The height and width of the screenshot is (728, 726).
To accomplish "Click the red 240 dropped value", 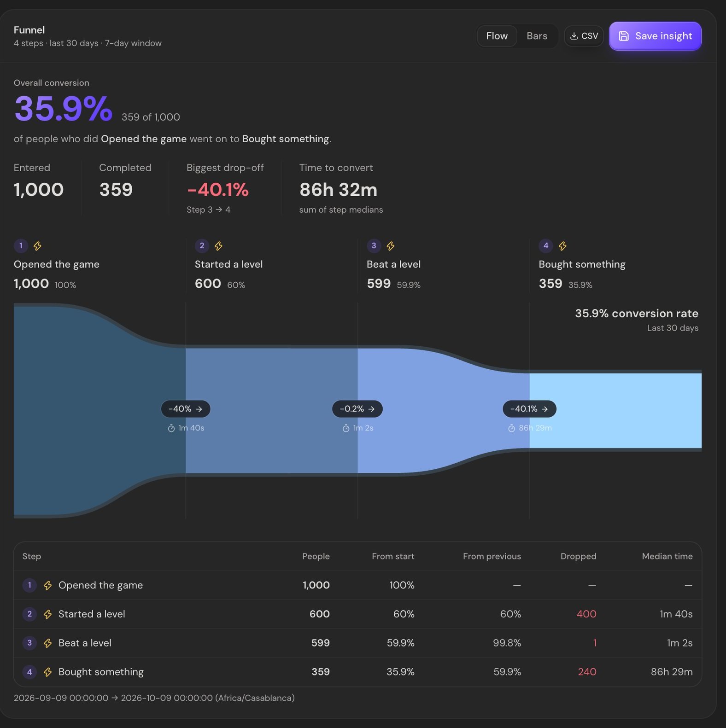I will tap(587, 672).
